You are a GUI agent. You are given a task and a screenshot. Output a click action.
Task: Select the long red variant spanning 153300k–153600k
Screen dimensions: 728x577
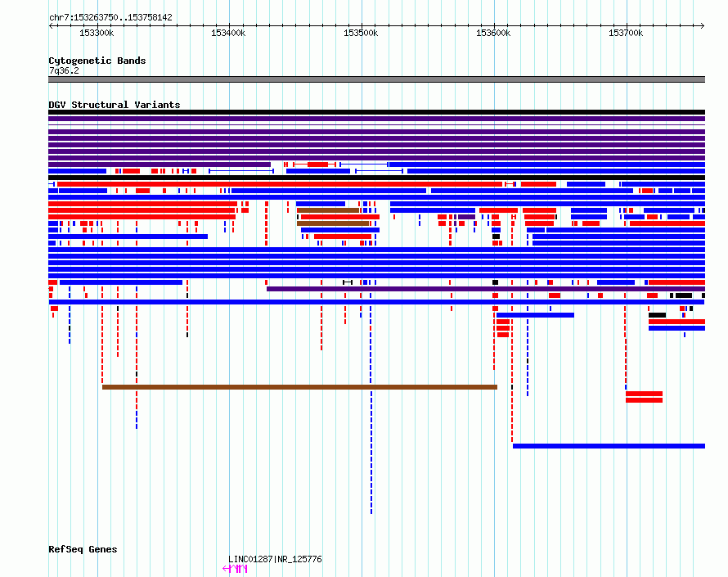click(280, 184)
